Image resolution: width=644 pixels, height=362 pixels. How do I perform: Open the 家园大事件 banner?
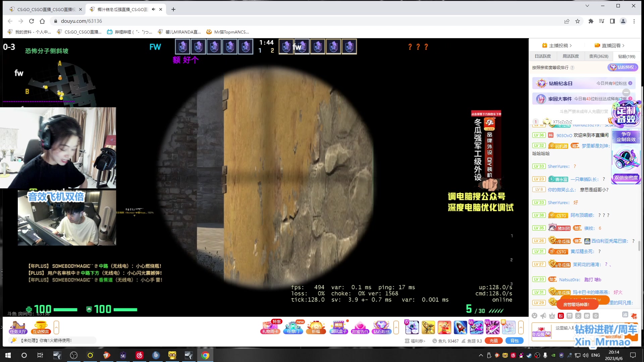(584, 99)
